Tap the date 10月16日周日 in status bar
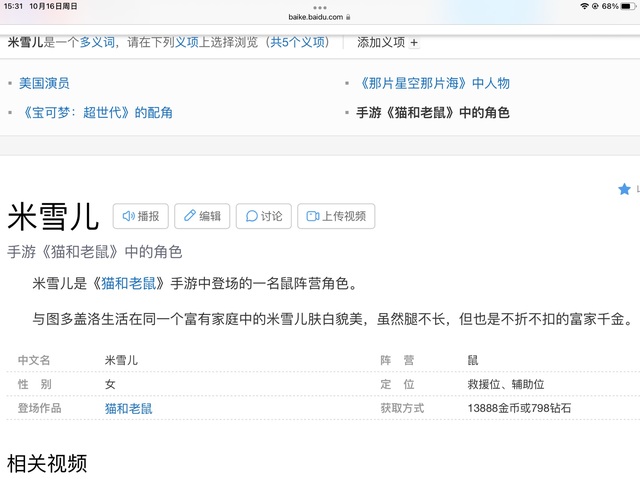The width and height of the screenshot is (640, 480). pyautogui.click(x=53, y=6)
